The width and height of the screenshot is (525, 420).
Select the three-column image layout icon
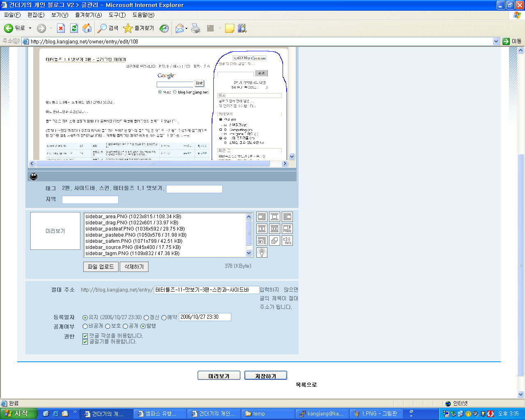tap(274, 228)
